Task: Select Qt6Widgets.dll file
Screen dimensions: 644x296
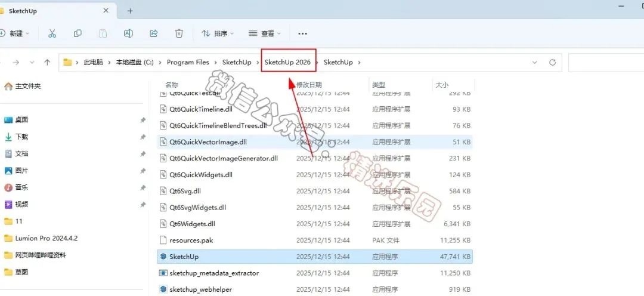Action: click(315, 224)
